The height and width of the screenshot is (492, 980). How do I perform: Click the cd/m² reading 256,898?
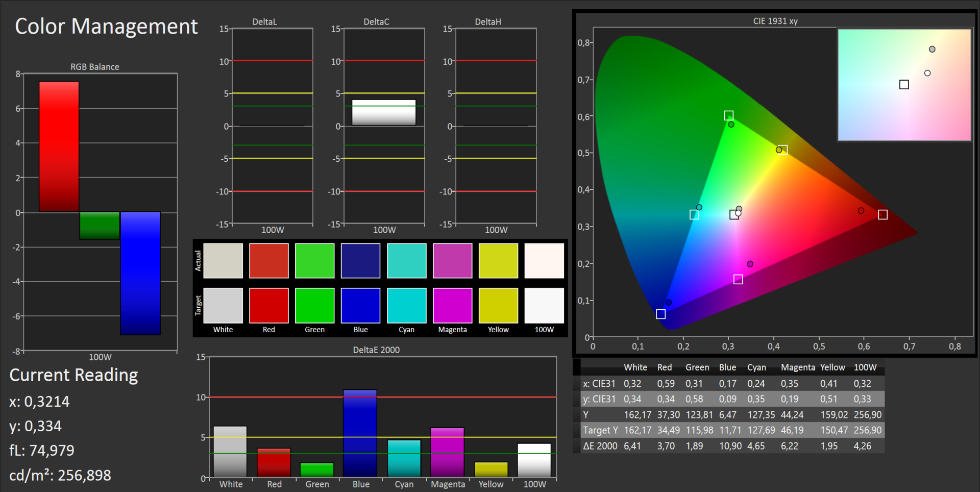pos(60,476)
